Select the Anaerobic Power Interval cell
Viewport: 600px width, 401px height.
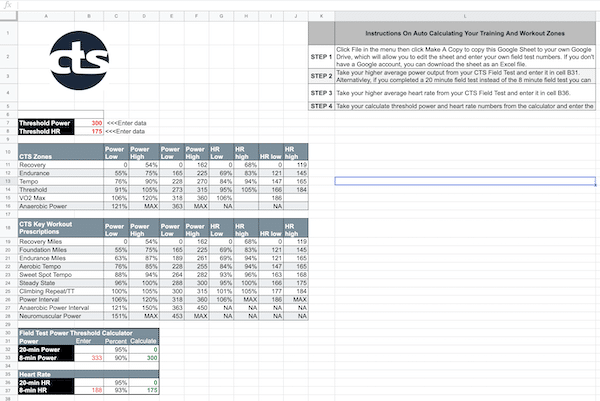60,308
